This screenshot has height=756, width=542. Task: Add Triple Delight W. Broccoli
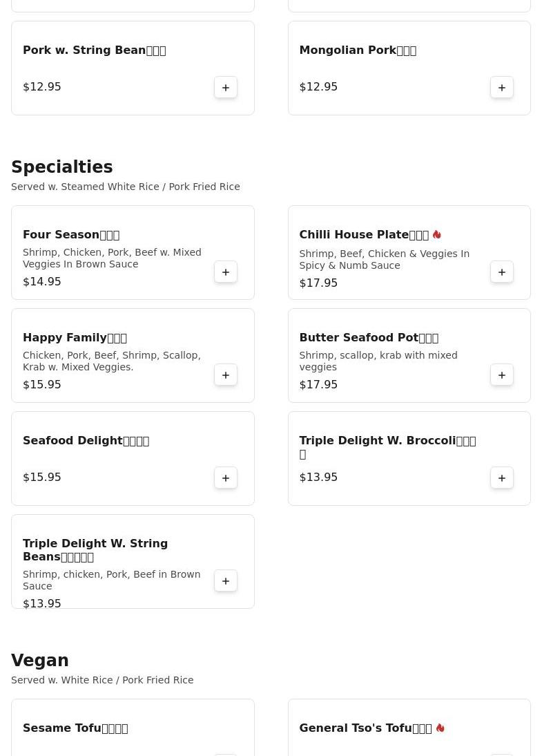click(502, 478)
